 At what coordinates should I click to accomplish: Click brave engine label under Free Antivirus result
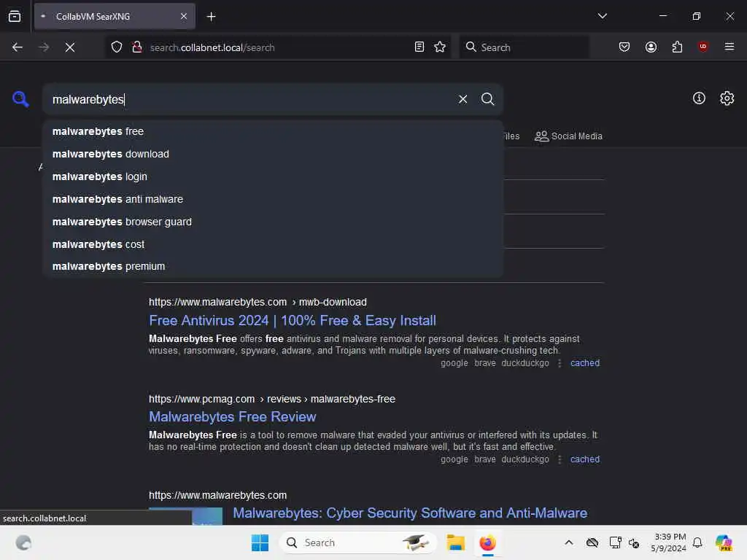pyautogui.click(x=484, y=363)
